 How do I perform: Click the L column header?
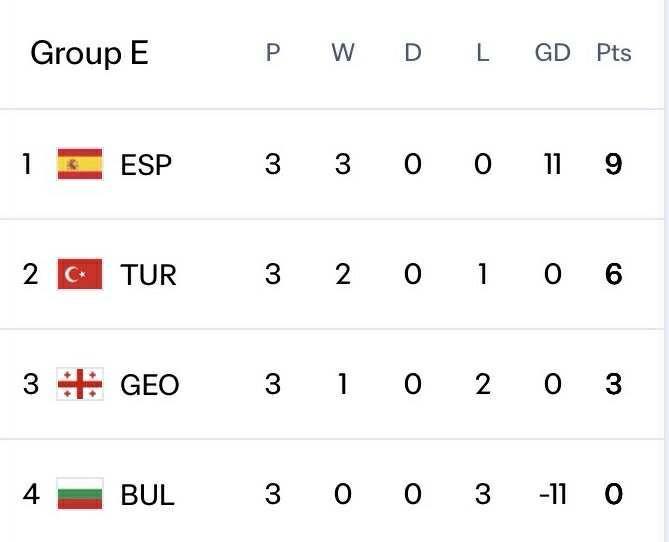click(x=482, y=53)
